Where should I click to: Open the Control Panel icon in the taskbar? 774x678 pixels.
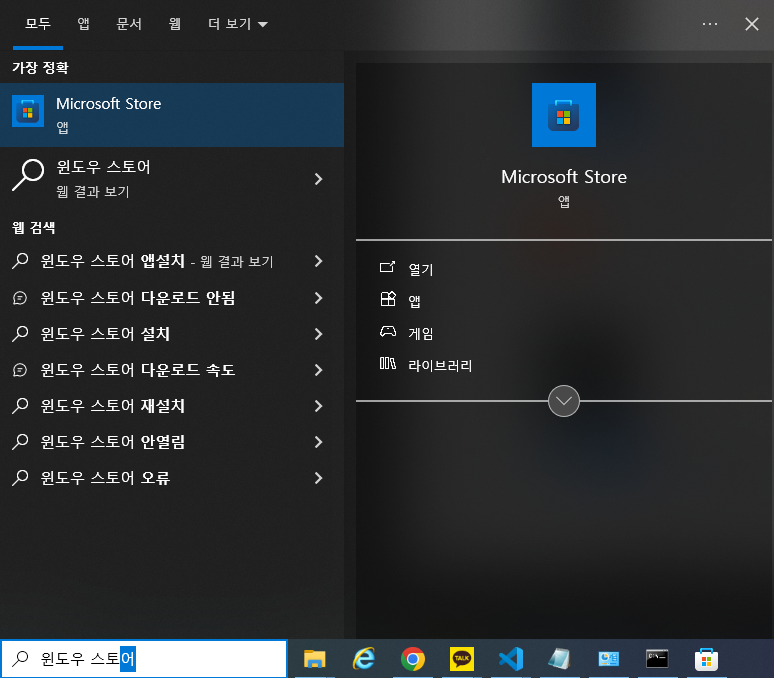click(x=609, y=659)
